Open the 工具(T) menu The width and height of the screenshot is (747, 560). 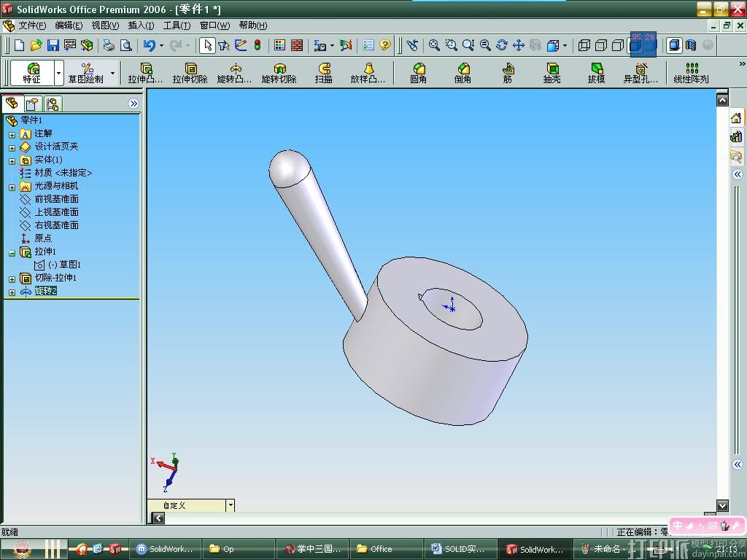coord(177,26)
